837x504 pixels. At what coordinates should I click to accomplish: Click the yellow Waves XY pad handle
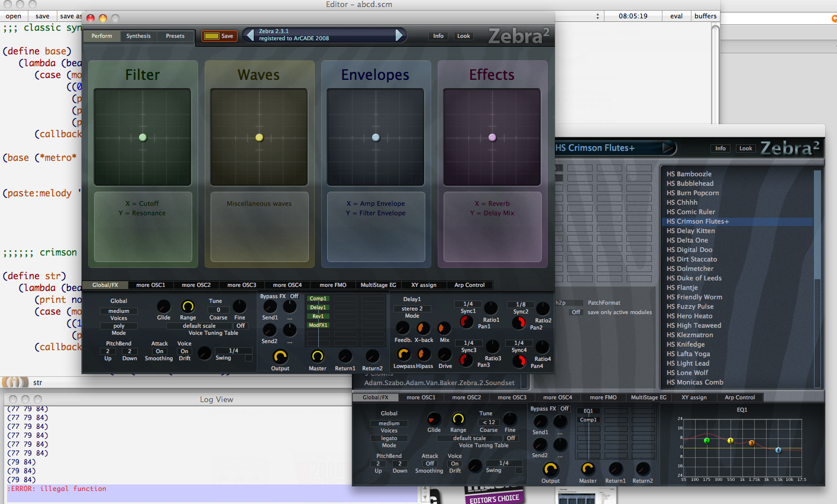(259, 137)
